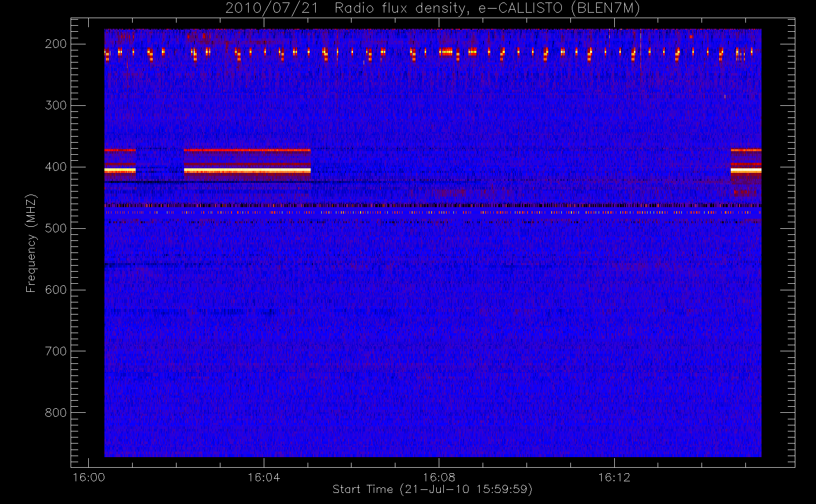The width and height of the screenshot is (816, 504).
Task: Click the 16:04 time tick label
Action: tap(264, 477)
